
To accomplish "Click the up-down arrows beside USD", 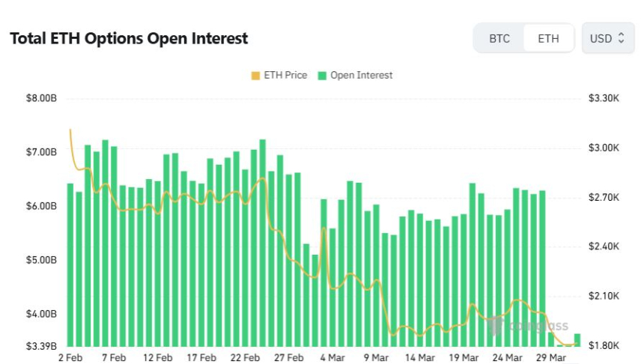I will click(x=621, y=38).
